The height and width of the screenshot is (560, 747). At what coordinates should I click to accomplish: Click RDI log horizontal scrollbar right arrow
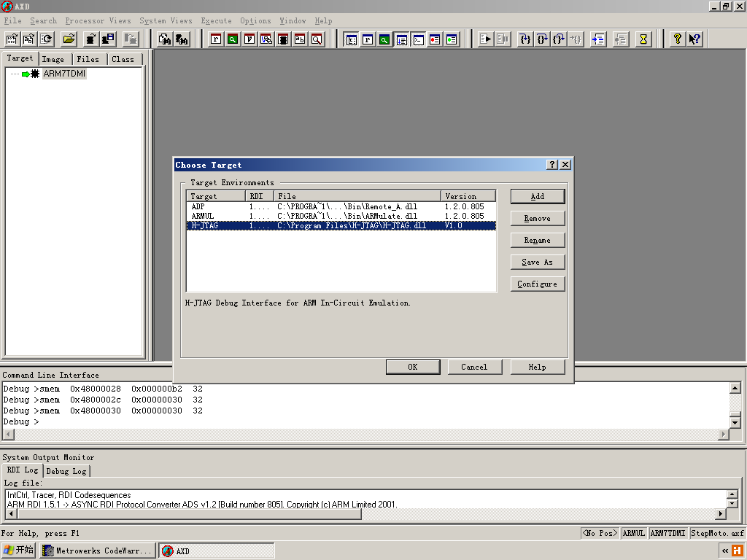point(720,514)
